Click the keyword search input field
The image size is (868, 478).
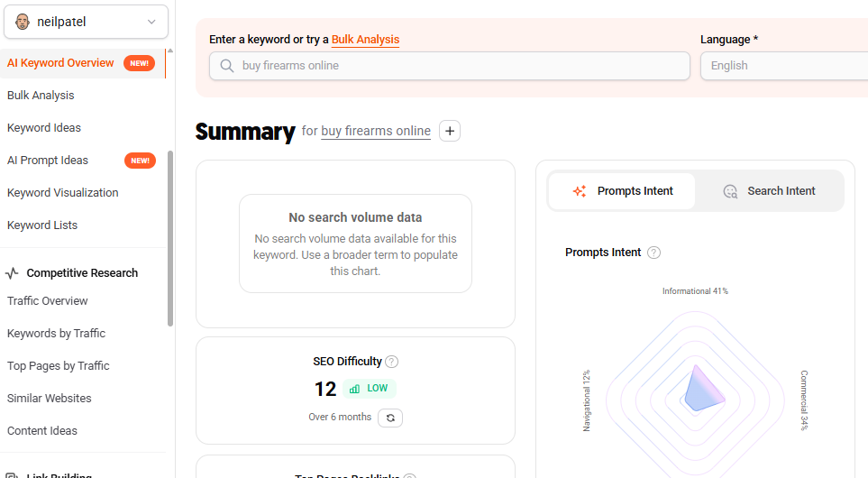pyautogui.click(x=450, y=66)
